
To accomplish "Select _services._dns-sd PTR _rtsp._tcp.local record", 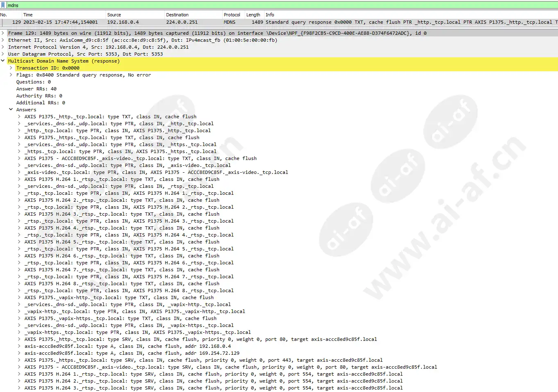I will (x=119, y=186).
